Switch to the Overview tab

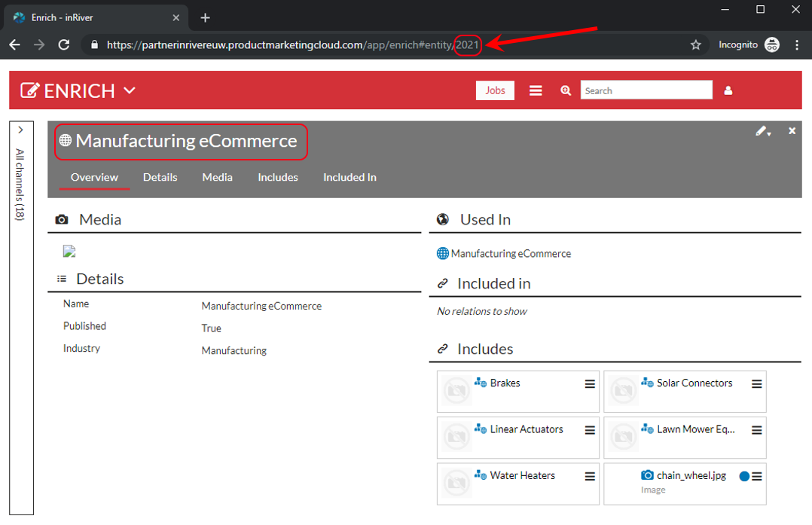point(94,177)
